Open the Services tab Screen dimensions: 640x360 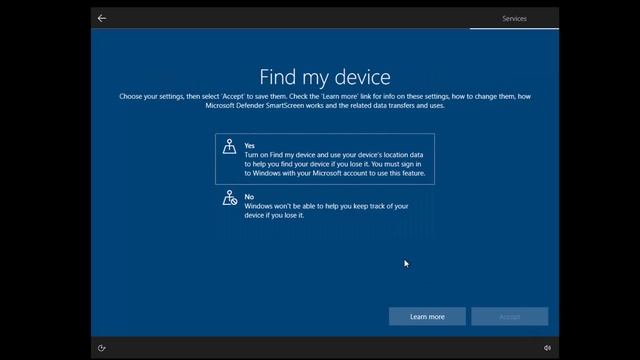pyautogui.click(x=514, y=19)
